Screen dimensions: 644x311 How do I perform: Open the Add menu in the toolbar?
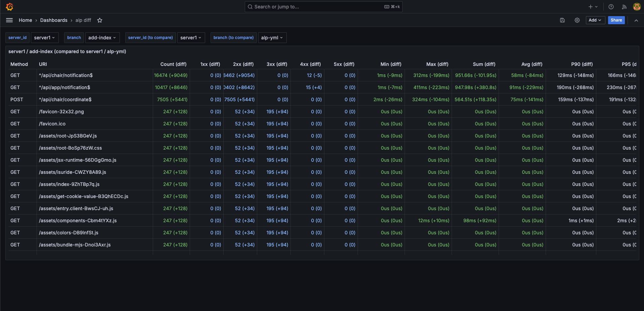click(x=595, y=20)
